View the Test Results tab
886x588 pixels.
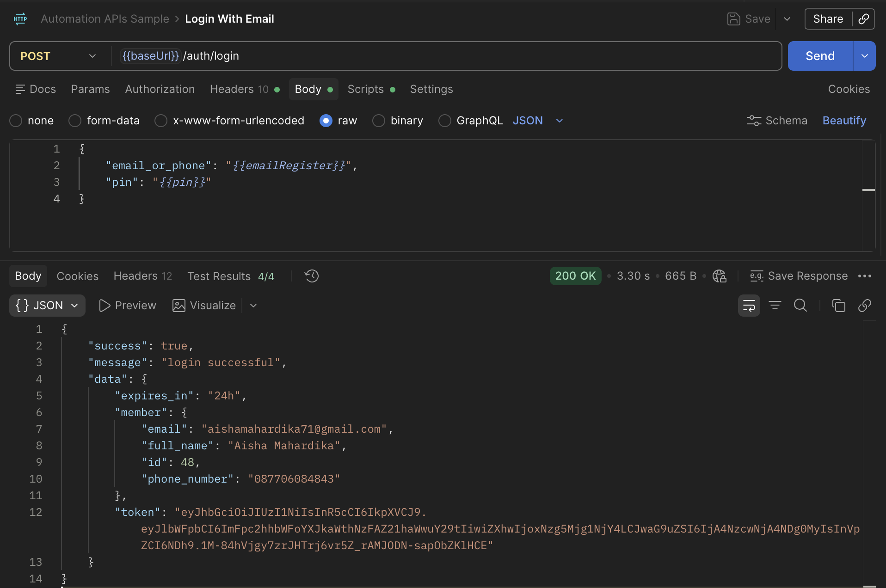pyautogui.click(x=231, y=276)
